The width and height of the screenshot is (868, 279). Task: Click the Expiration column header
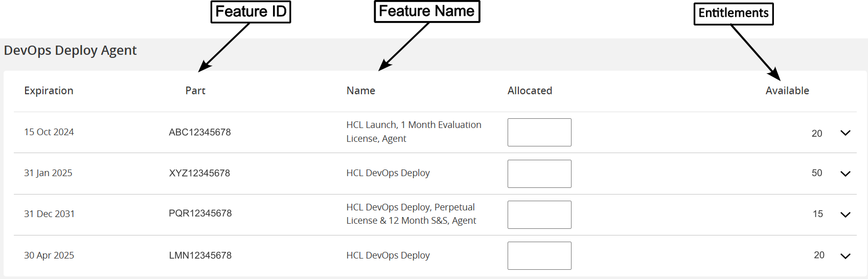[49, 91]
